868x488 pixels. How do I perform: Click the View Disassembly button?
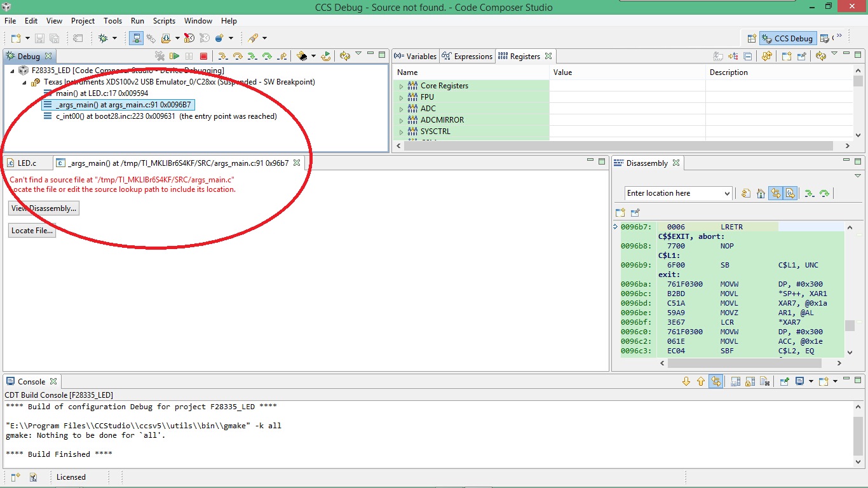(44, 208)
